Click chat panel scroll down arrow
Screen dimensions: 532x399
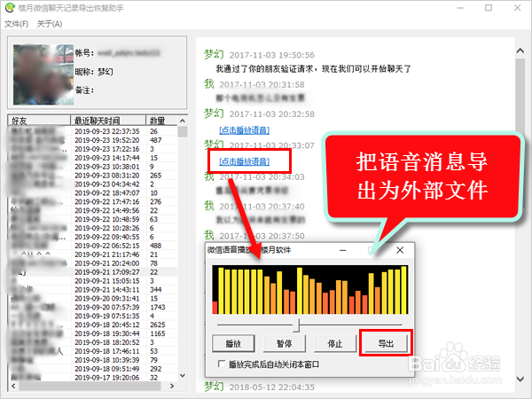click(520, 379)
